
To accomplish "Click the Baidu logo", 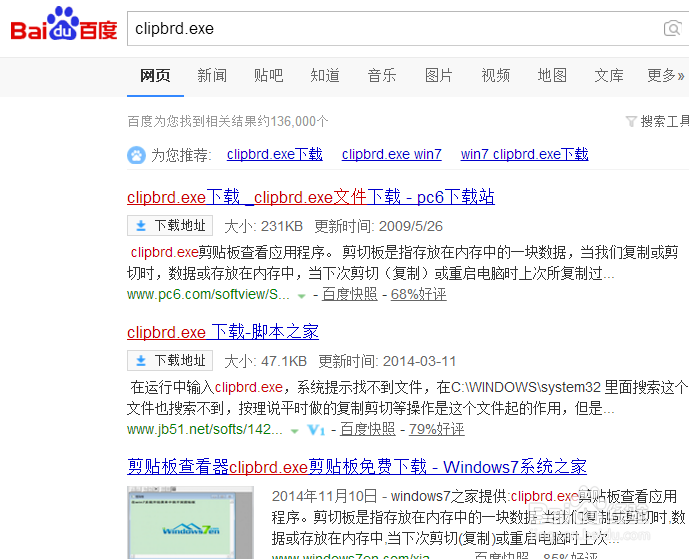I will tap(64, 24).
